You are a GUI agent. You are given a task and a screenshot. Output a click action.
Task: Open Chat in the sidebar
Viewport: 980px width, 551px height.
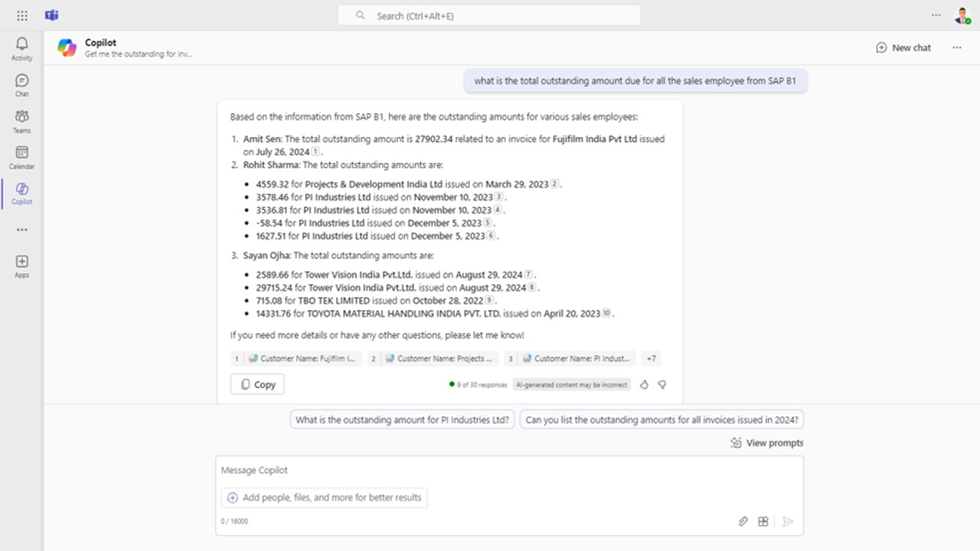21,85
